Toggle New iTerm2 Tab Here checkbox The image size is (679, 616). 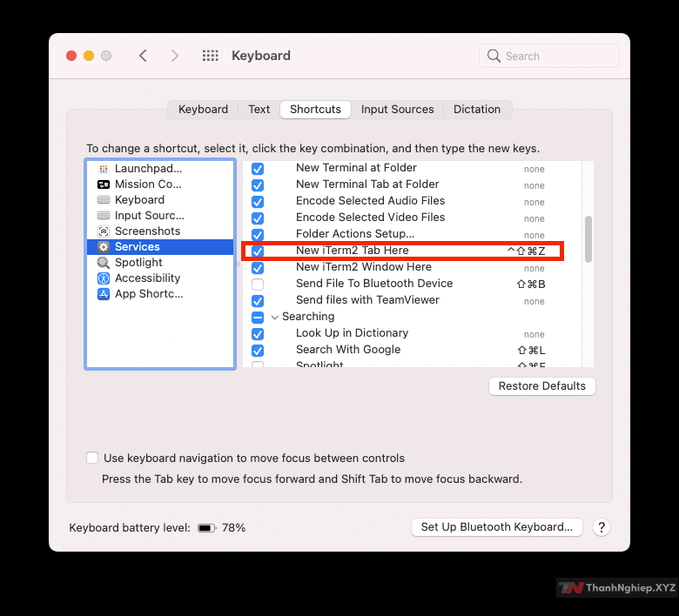pyautogui.click(x=258, y=251)
